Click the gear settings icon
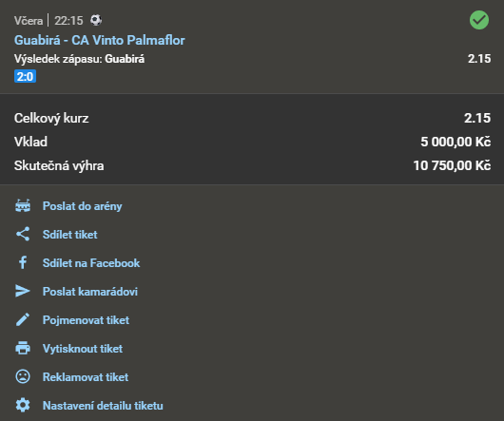504x421 pixels. click(x=23, y=405)
